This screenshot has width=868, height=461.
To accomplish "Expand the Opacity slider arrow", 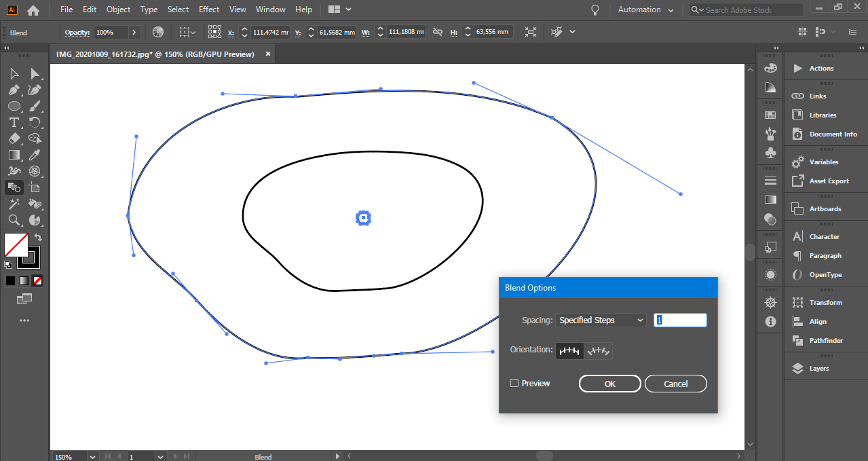I will (x=134, y=32).
